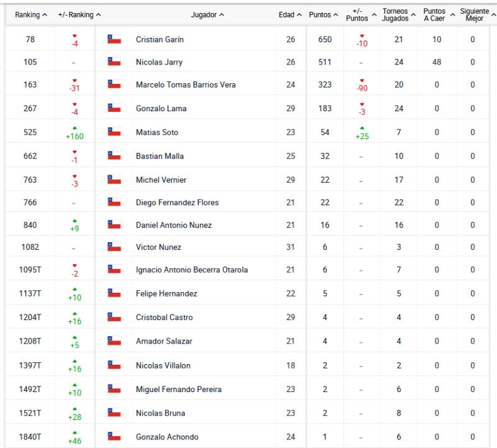
Task: Sort by Puntos column header
Action: click(324, 14)
